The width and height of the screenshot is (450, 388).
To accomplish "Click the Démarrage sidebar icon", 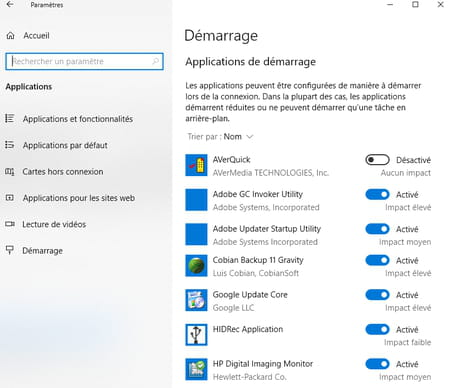I will pos(10,250).
